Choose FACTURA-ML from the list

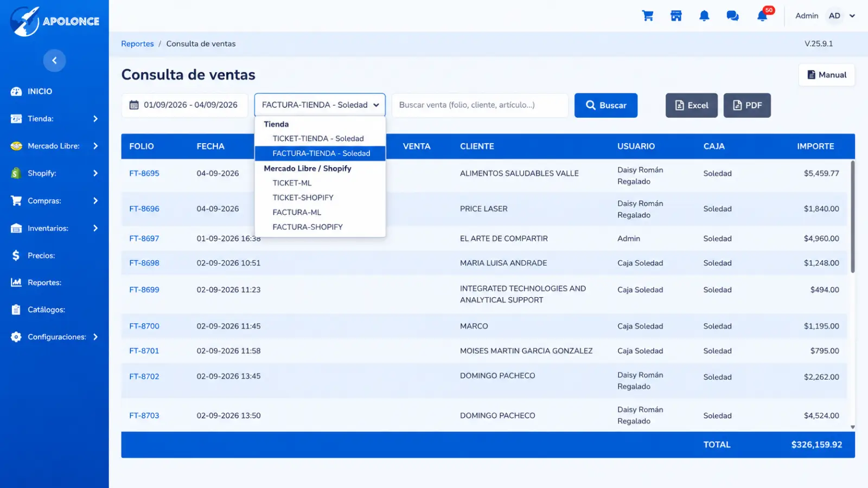pyautogui.click(x=320, y=213)
